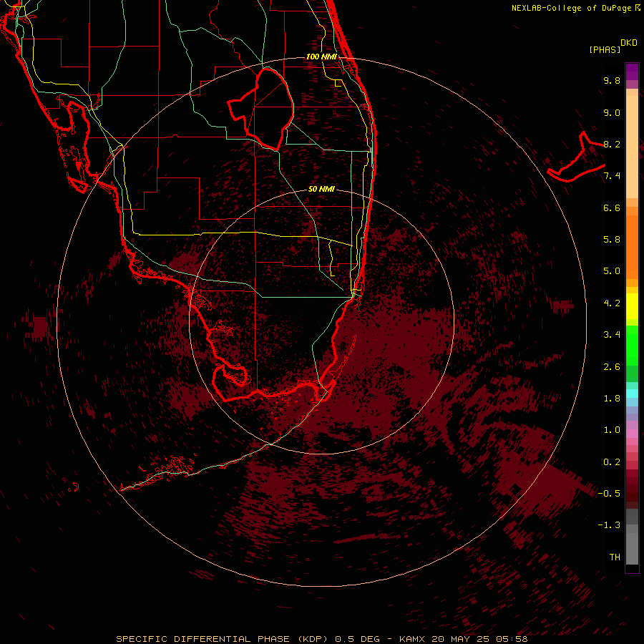This screenshot has height=644, width=644.
Task: Click the 100 NMI range ring label
Action: tap(321, 57)
